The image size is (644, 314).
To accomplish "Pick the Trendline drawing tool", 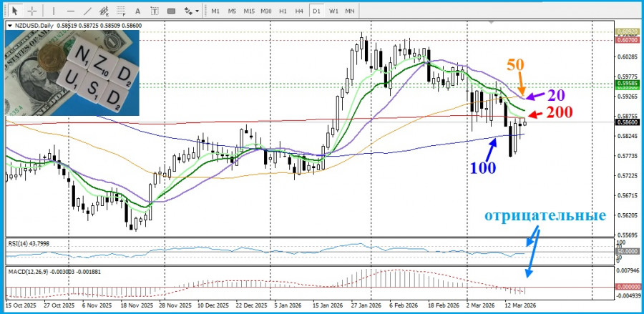I will tap(87, 11).
